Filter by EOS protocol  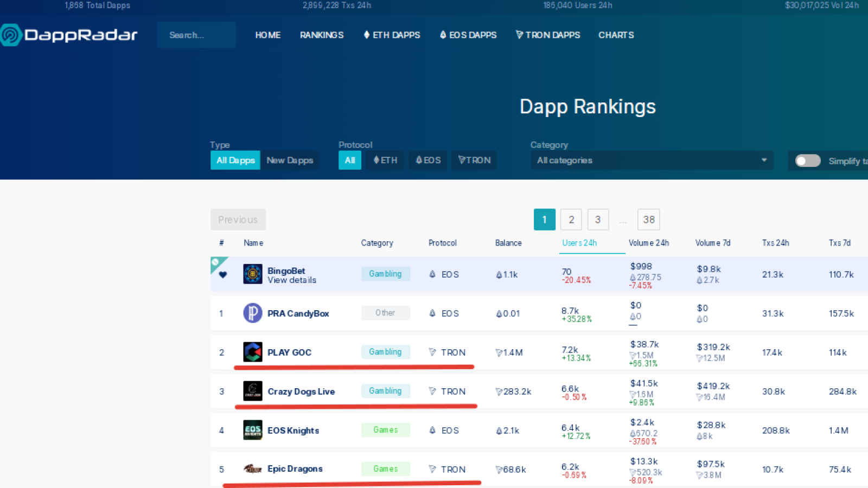(x=428, y=160)
